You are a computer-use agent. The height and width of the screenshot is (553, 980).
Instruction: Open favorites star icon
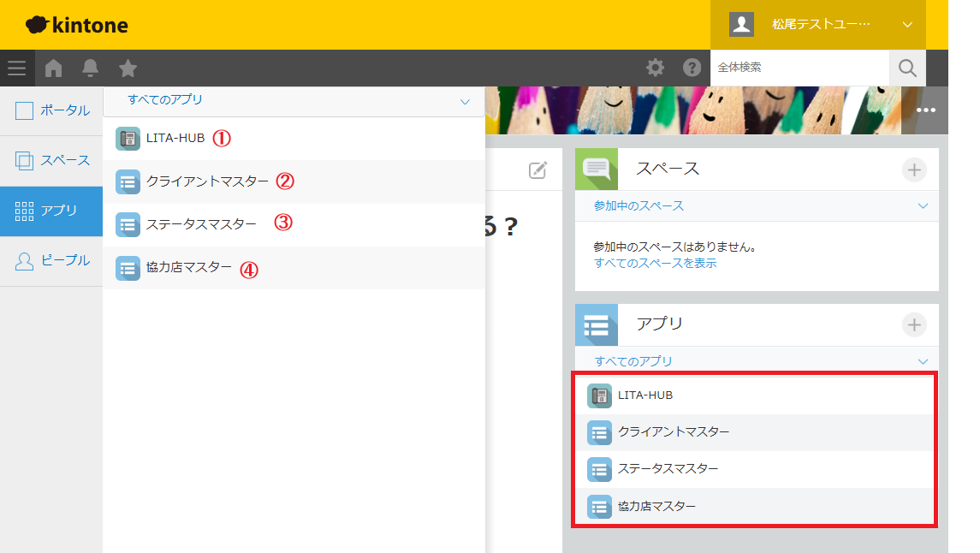128,68
